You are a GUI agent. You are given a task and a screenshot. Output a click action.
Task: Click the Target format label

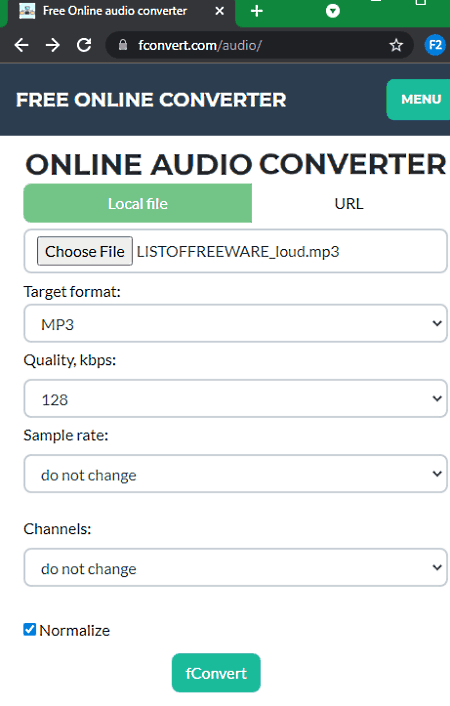(72, 292)
